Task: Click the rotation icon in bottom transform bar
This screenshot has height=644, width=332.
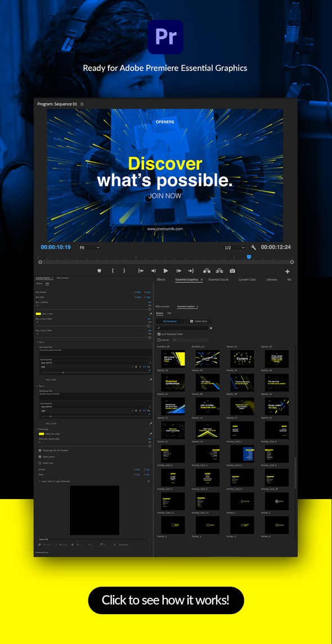Action: coord(101,545)
